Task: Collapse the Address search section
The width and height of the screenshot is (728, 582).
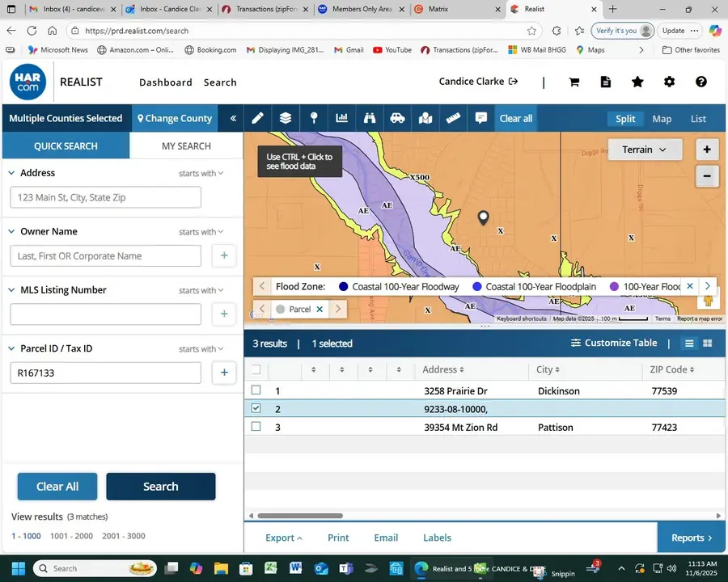Action: [12, 173]
